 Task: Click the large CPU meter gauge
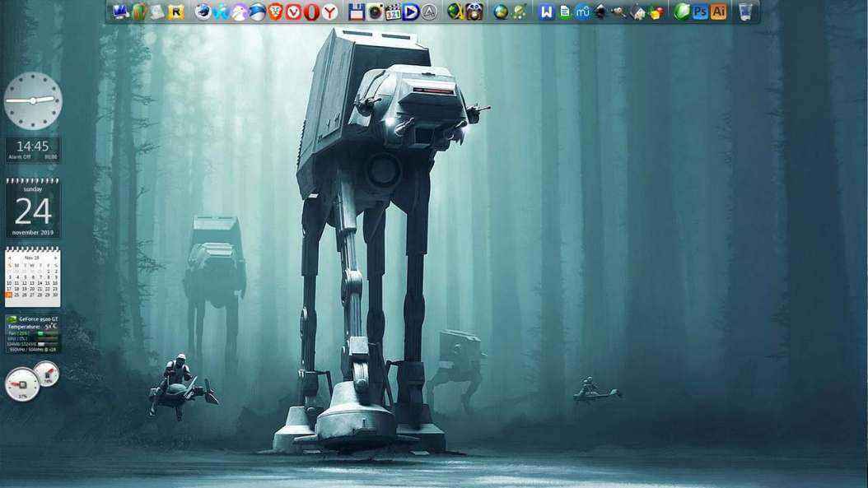(x=22, y=384)
